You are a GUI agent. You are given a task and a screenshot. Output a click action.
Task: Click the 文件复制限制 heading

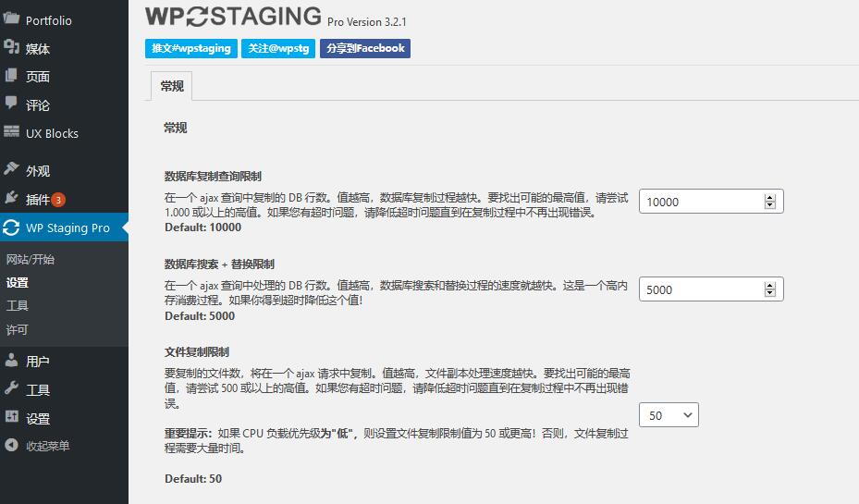pos(197,351)
